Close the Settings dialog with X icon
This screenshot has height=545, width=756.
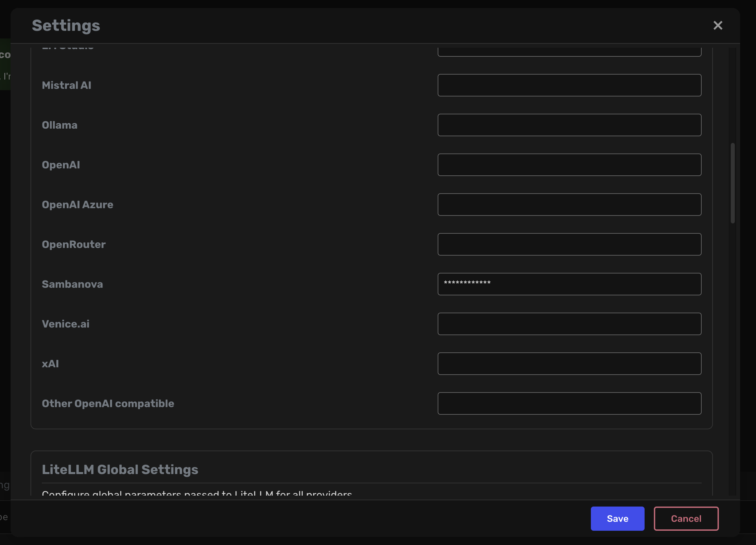(x=718, y=25)
